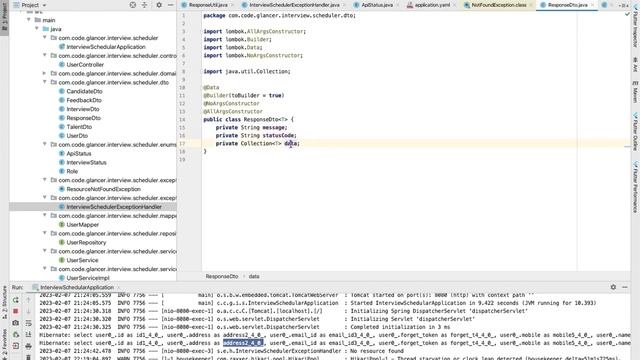Open the Favorites tool window
Image resolution: width=640 pixels, height=360 pixels.
[x=4, y=344]
